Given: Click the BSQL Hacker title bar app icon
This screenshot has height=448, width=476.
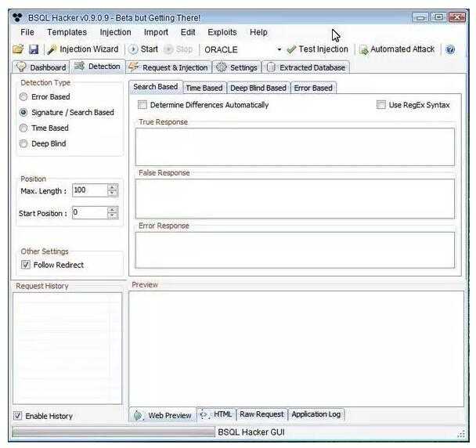Looking at the screenshot, I should pyautogui.click(x=17, y=17).
